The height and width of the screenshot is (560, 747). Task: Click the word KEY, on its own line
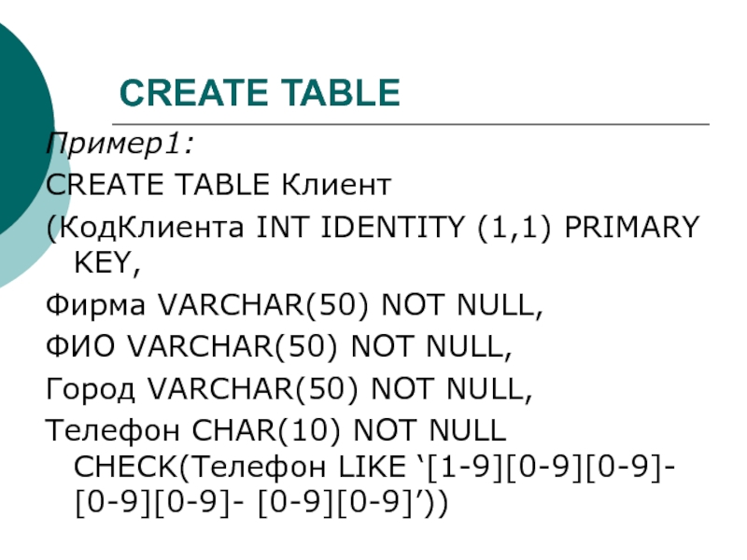point(106,266)
